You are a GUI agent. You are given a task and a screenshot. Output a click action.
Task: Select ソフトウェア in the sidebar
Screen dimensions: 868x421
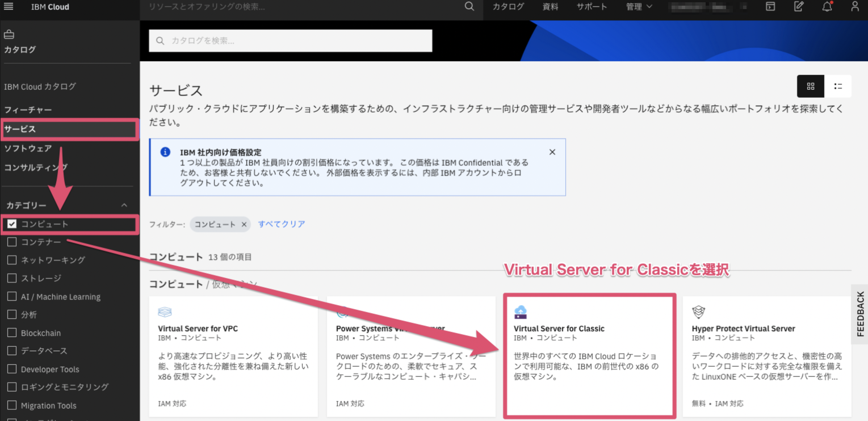point(28,148)
